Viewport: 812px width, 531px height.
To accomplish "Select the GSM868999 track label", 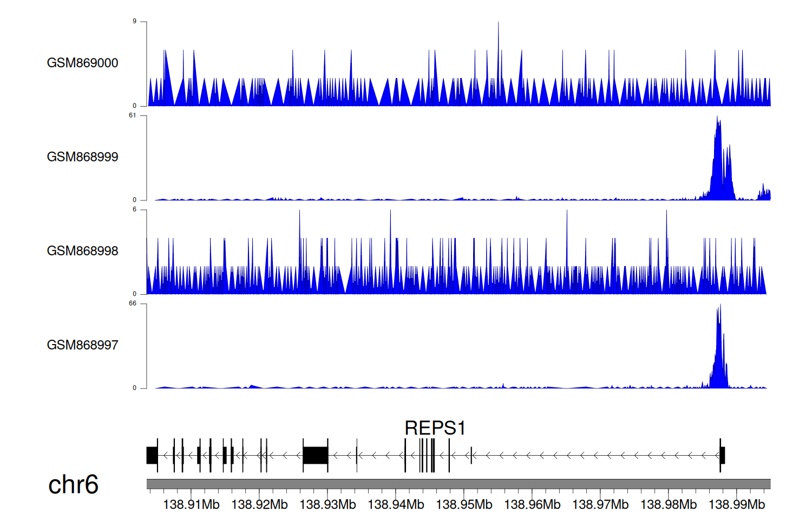I will coord(82,157).
